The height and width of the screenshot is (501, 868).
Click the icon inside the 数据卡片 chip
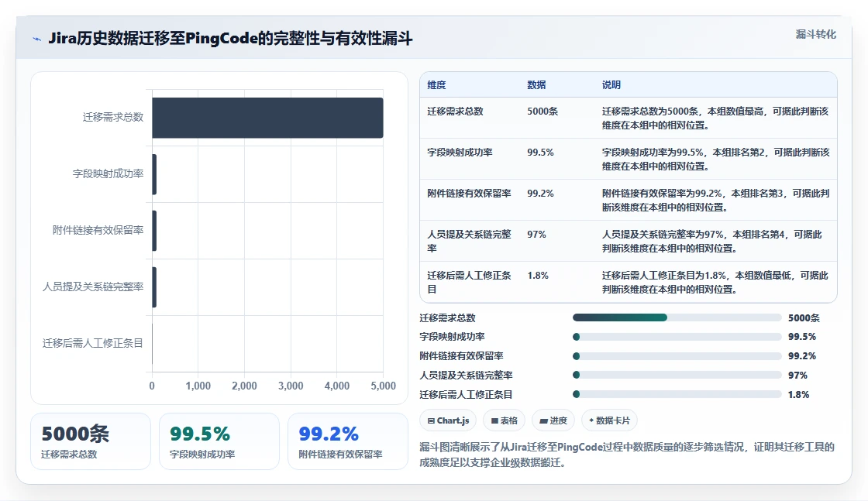point(591,420)
